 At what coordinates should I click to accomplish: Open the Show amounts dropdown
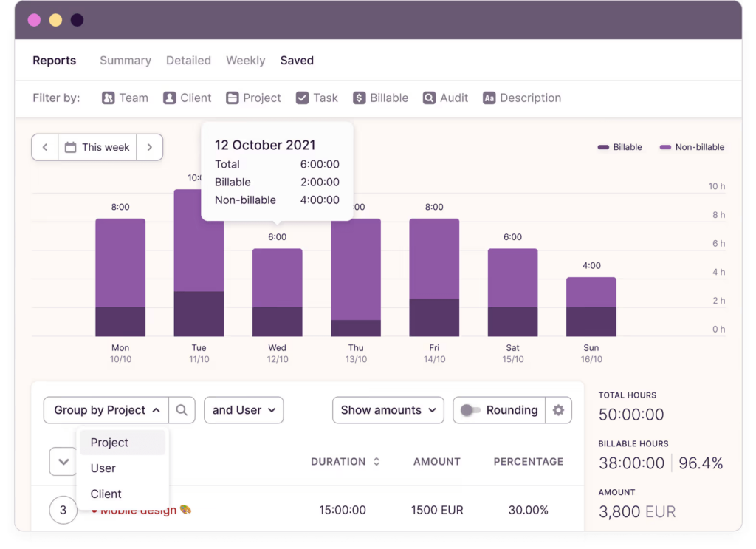(388, 409)
